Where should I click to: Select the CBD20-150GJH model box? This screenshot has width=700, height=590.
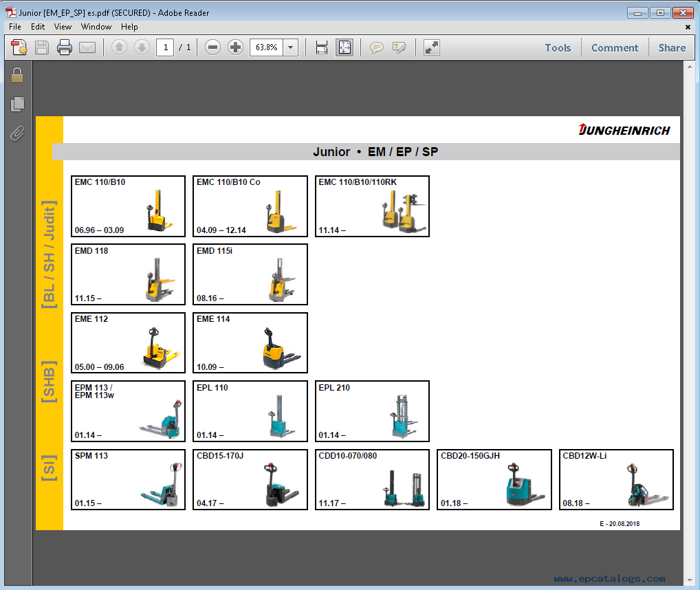(x=494, y=479)
